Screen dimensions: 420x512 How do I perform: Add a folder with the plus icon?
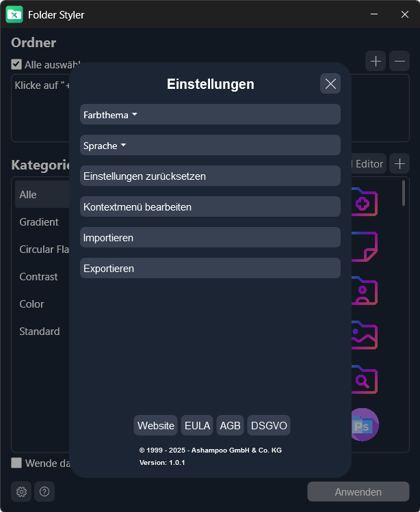376,62
